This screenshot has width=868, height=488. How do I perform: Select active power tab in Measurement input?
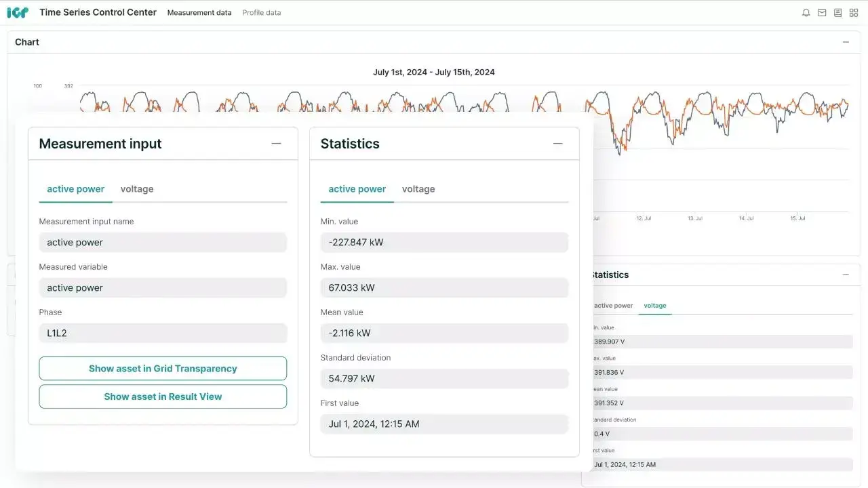pos(75,189)
